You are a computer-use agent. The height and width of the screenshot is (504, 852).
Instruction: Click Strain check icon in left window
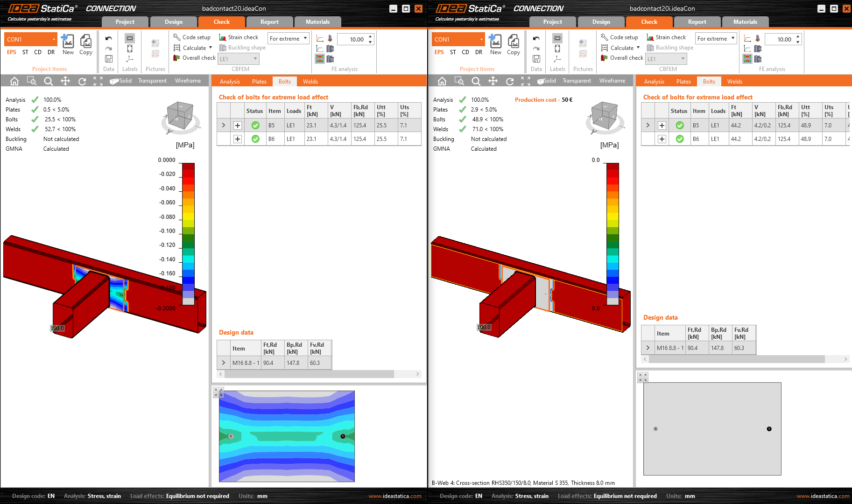click(x=223, y=37)
